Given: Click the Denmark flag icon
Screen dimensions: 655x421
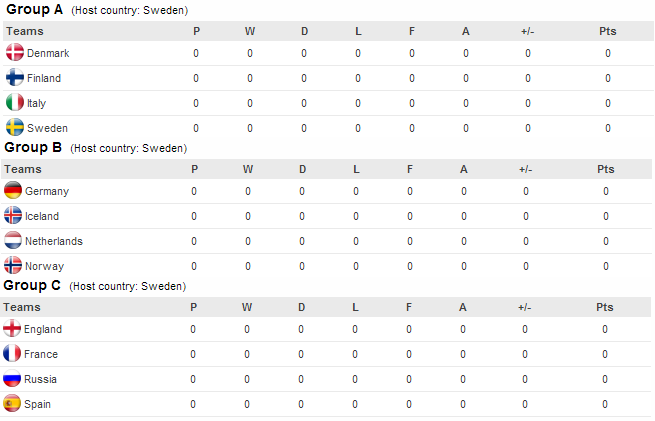Looking at the screenshot, I should (x=15, y=53).
